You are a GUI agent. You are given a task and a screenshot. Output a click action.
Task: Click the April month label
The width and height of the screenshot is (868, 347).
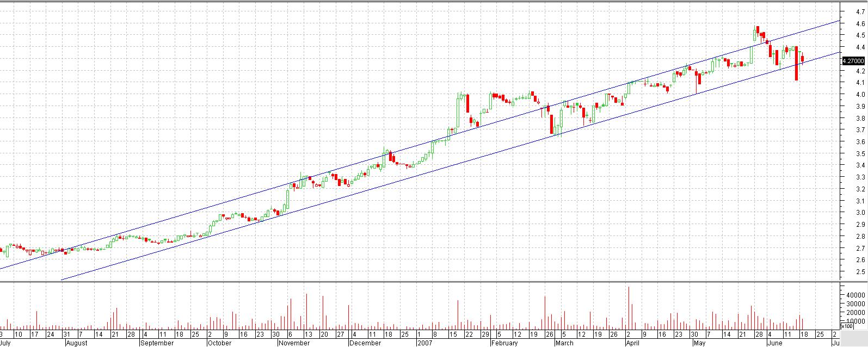coord(632,343)
